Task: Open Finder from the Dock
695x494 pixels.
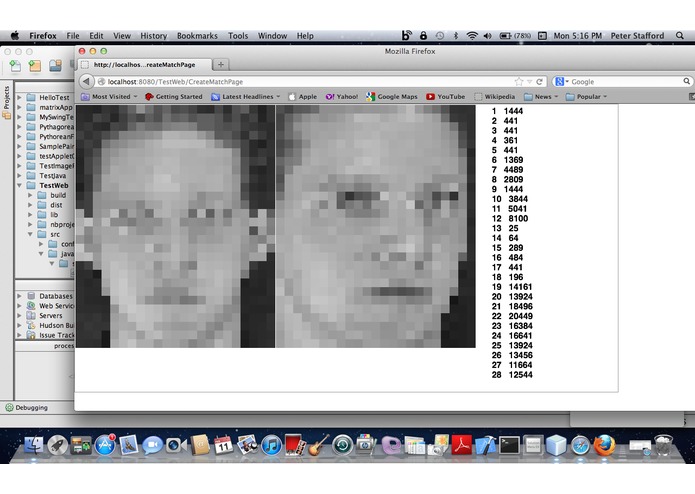Action: click(34, 446)
